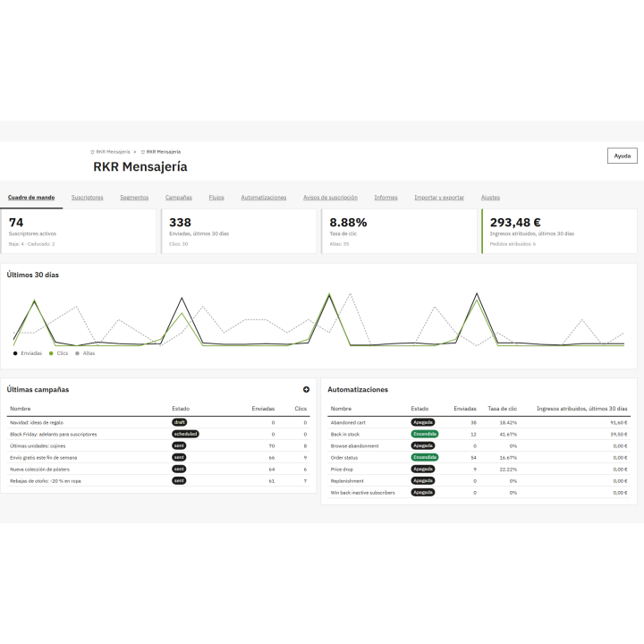Open Abandoned cart automation
The width and height of the screenshot is (644, 644).
(348, 422)
